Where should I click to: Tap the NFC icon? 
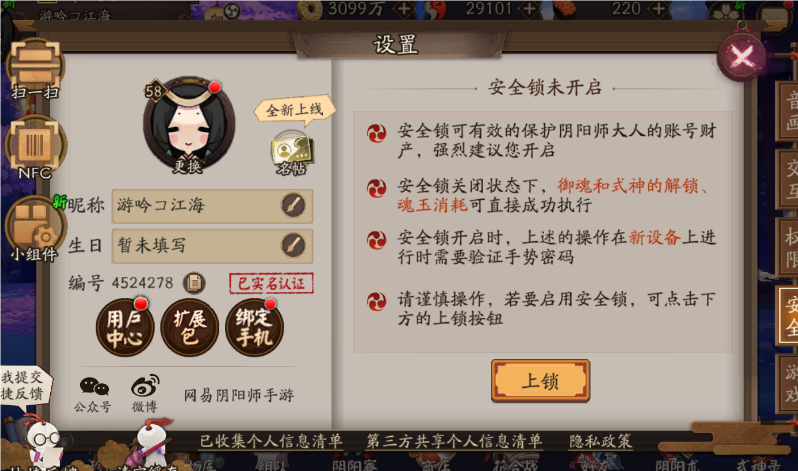point(35,148)
